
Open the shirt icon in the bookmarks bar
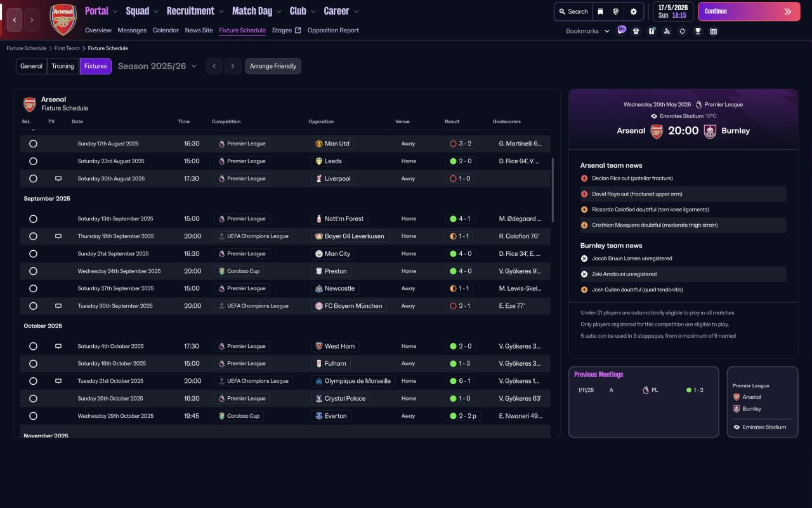(636, 31)
